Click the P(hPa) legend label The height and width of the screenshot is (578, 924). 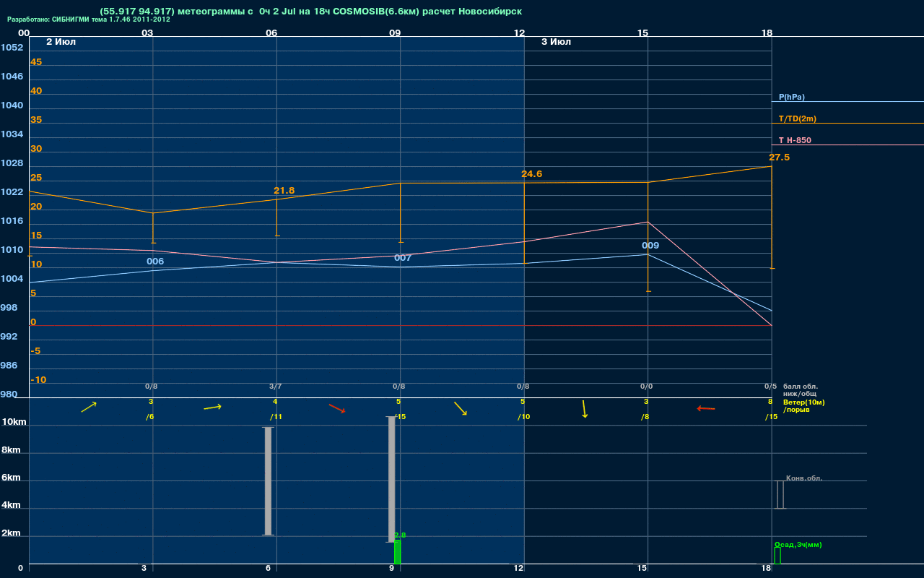pyautogui.click(x=791, y=97)
